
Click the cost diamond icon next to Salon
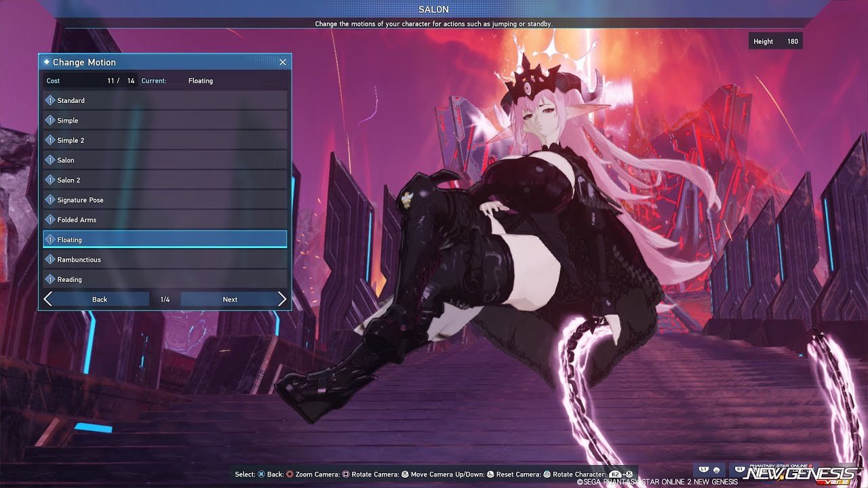(50, 160)
